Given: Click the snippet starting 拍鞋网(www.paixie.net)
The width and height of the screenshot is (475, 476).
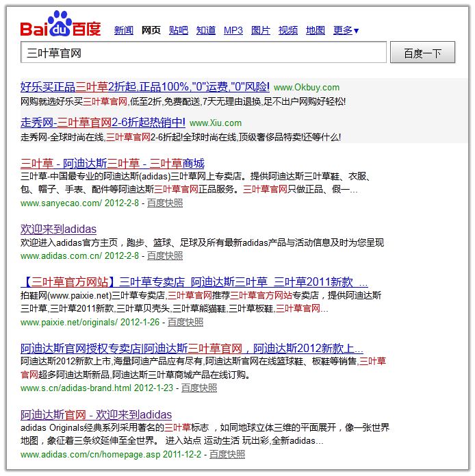Looking at the screenshot, I should click(201, 302).
